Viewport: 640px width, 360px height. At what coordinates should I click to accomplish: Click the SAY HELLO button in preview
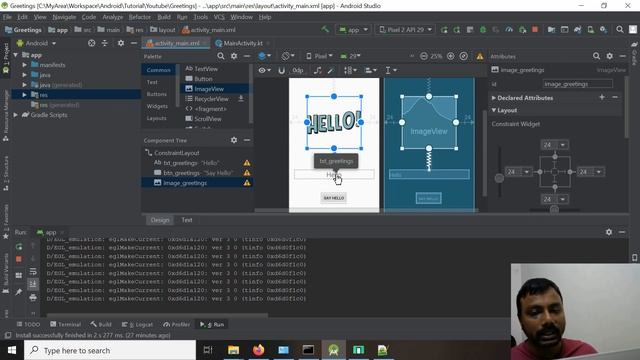click(x=334, y=198)
